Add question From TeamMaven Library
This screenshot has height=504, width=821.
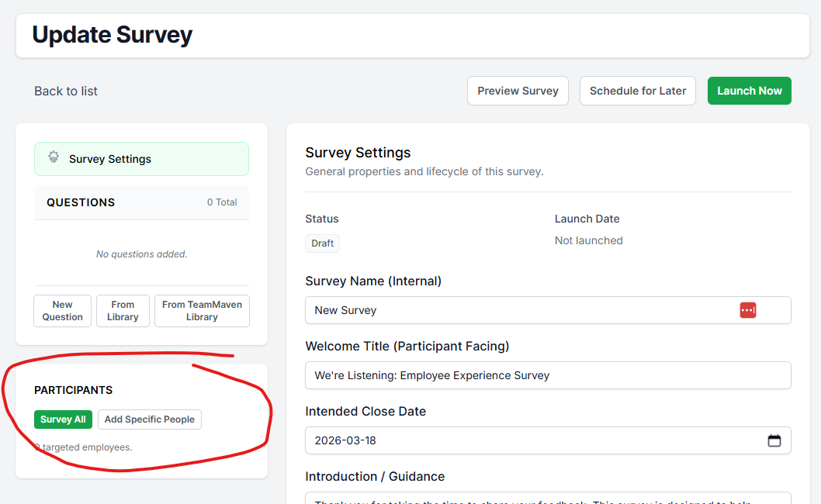(x=202, y=311)
